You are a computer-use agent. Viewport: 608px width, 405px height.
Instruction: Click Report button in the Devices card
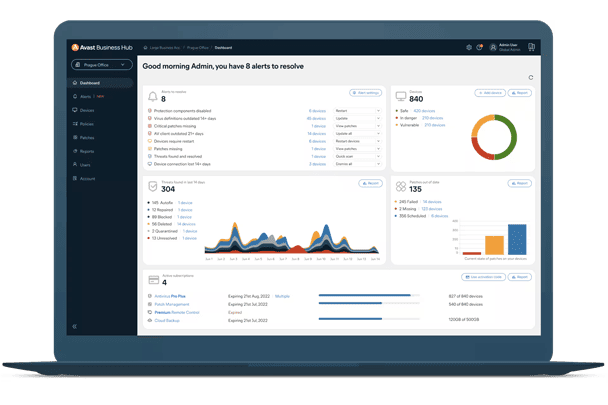click(520, 93)
